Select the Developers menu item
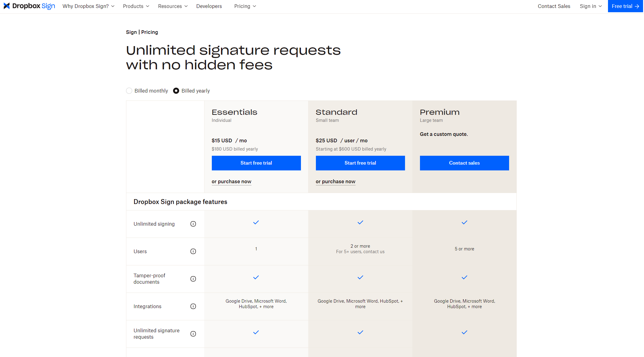This screenshot has width=644, height=357. (209, 6)
